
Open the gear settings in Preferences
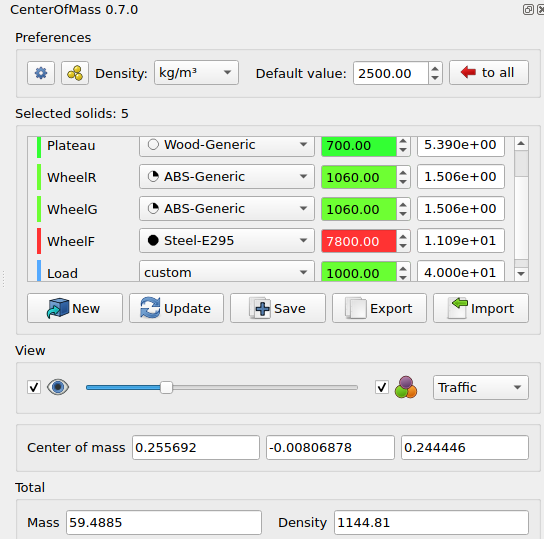41,73
